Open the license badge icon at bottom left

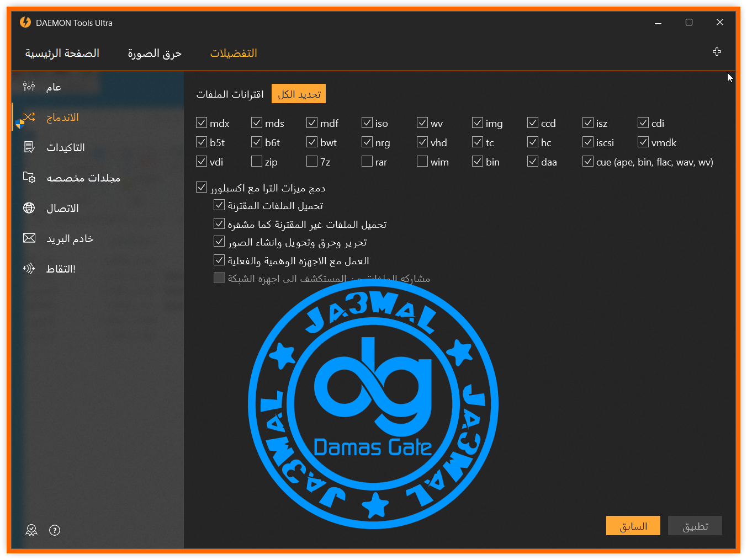click(x=31, y=530)
